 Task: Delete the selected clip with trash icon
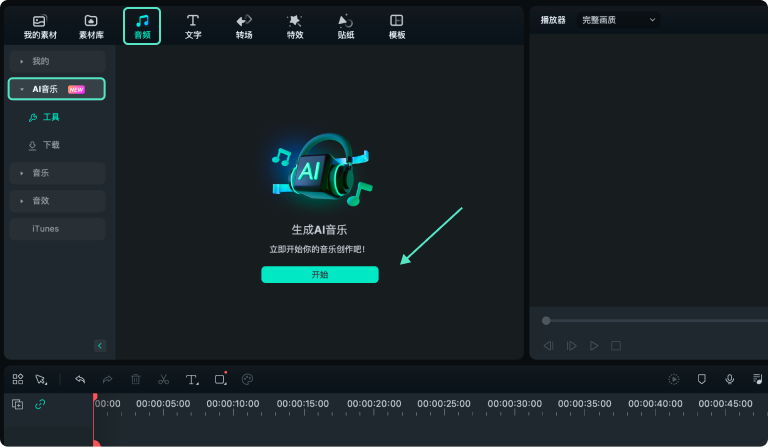point(136,379)
